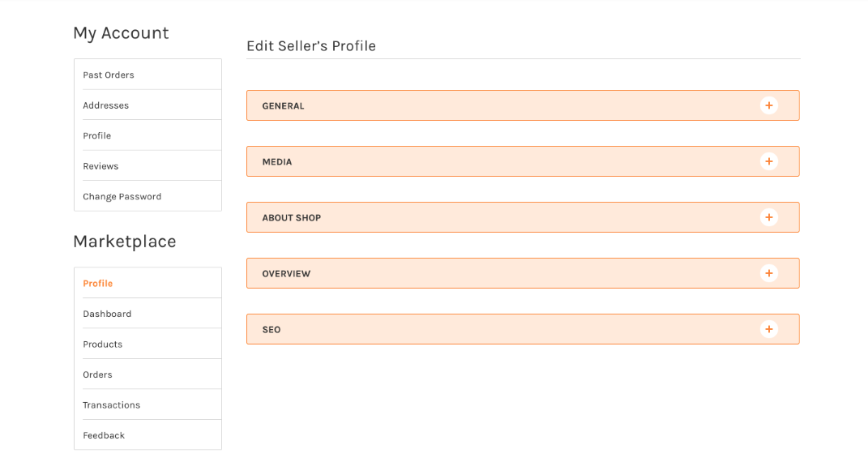Screen dimensions: 868x462
Task: View Reviews in My Account menu
Action: coord(100,166)
